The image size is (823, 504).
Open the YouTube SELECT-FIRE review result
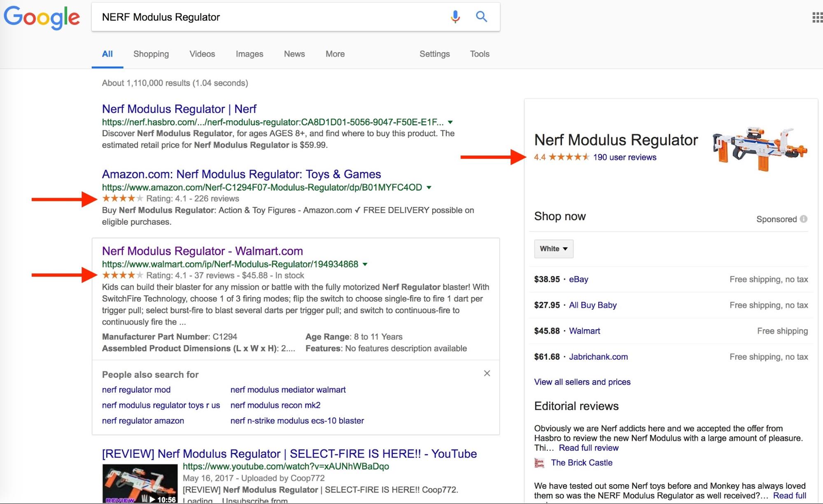click(289, 454)
